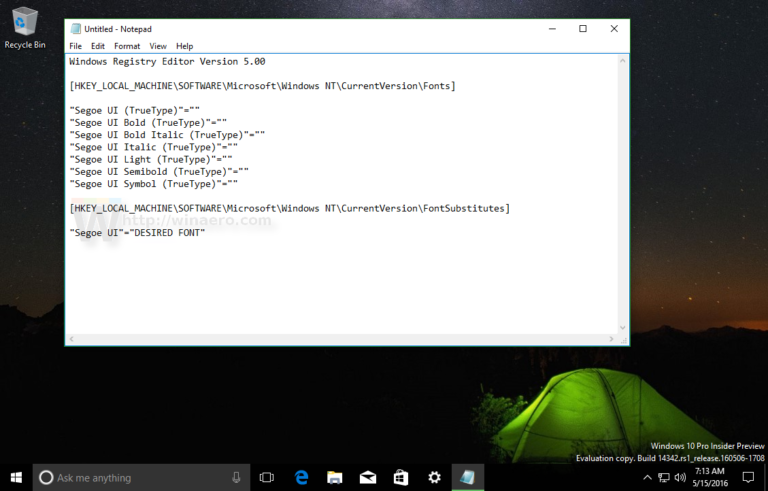Image resolution: width=768 pixels, height=491 pixels.
Task: Open the Store app on the taskbar
Action: (x=401, y=477)
